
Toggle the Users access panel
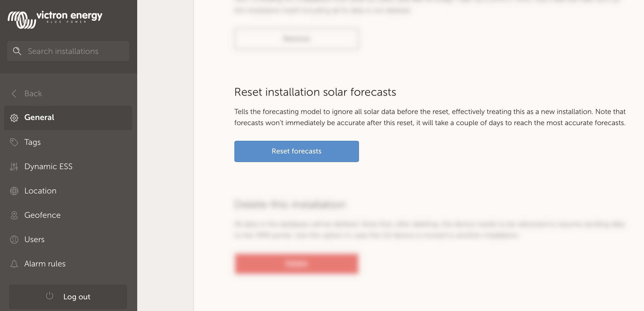tap(34, 239)
